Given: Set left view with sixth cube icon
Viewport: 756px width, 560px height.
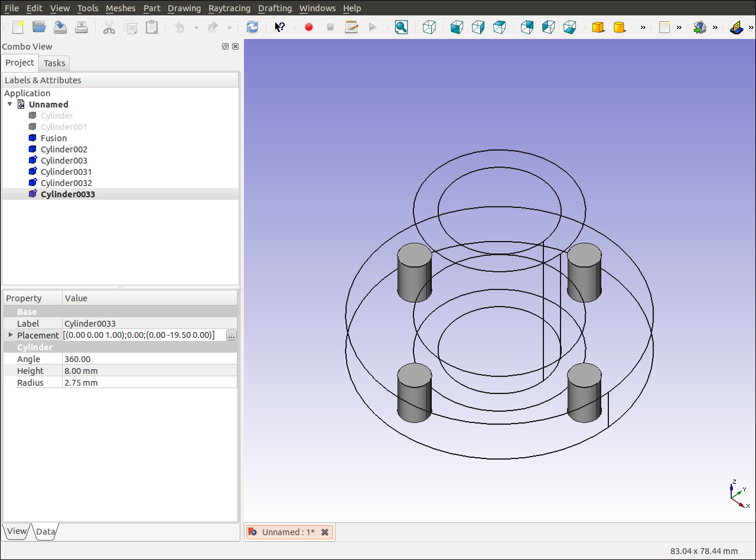Looking at the screenshot, I should [x=569, y=27].
